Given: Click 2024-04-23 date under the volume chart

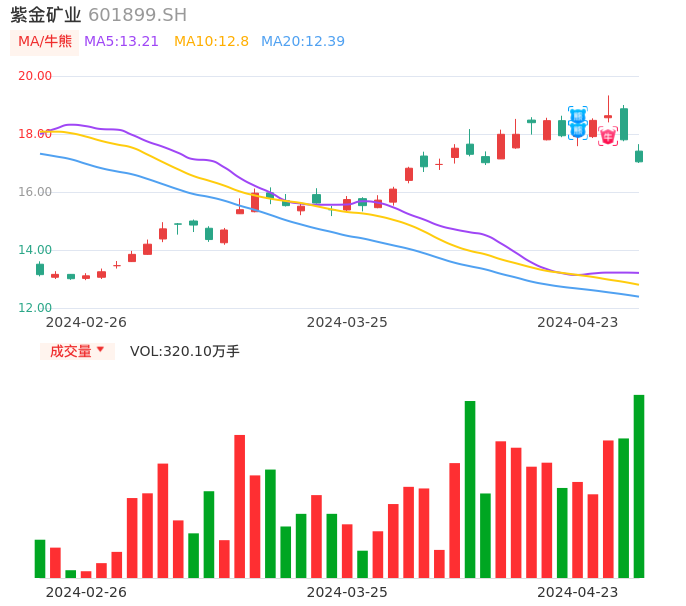Looking at the screenshot, I should (x=578, y=592).
